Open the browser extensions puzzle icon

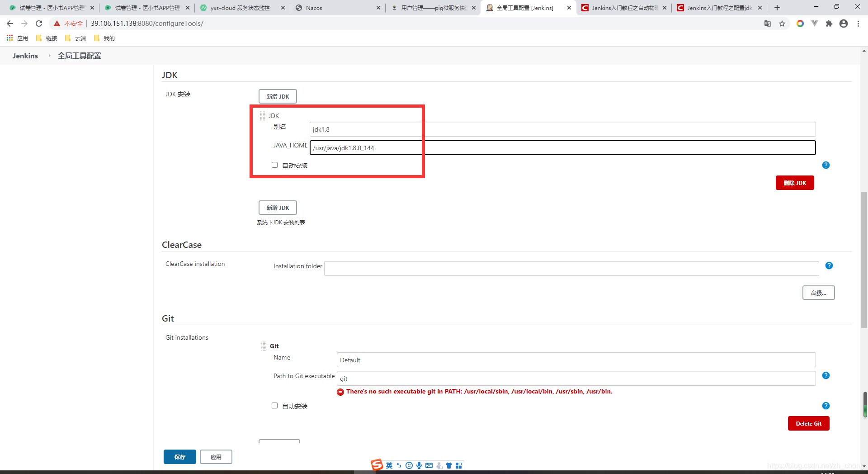(829, 23)
